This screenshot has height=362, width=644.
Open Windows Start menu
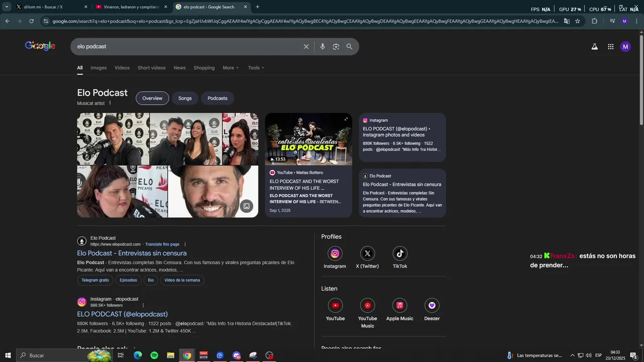click(x=8, y=355)
